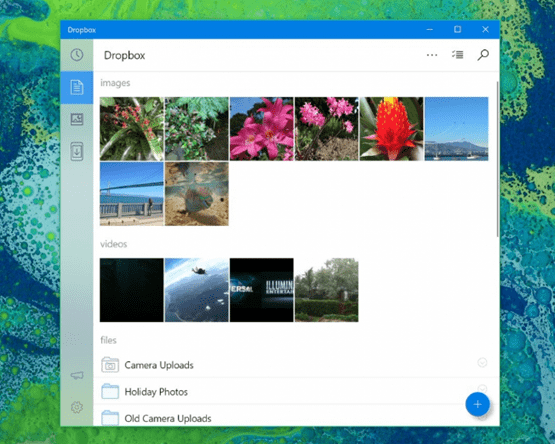555x444 pixels.
Task: Click the vertical scrollbar of file list
Action: 497,159
